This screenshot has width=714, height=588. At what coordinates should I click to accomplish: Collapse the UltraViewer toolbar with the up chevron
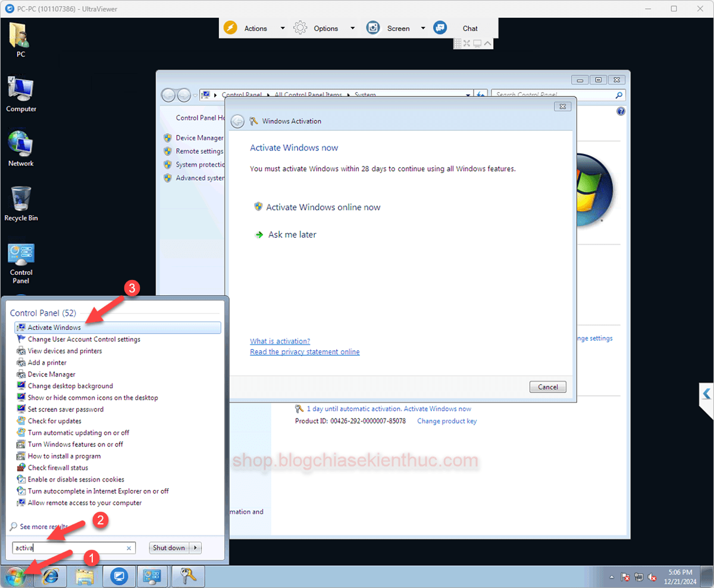click(487, 43)
